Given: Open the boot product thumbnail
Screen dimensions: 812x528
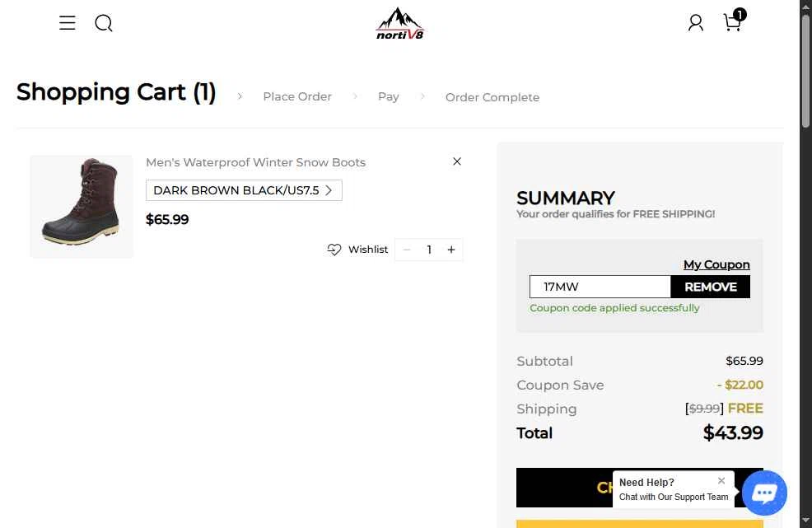Looking at the screenshot, I should click(x=82, y=206).
